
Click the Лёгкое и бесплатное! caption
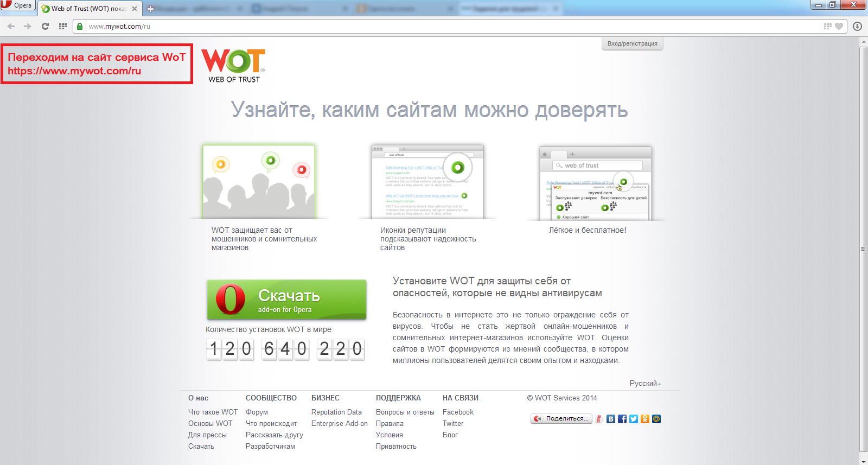click(588, 230)
